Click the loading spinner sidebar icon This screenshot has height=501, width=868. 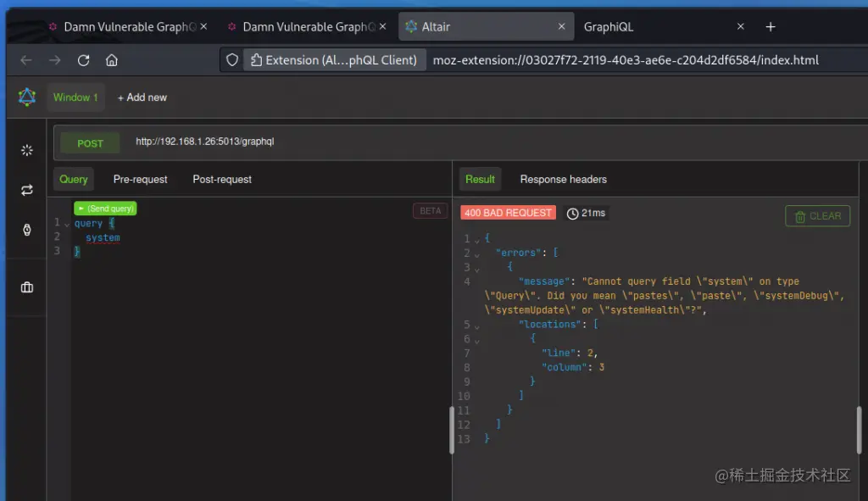point(26,151)
